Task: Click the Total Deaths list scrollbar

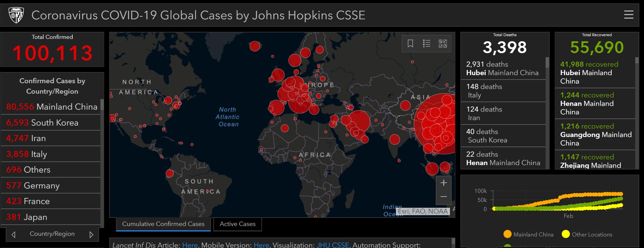Action: pos(547,63)
